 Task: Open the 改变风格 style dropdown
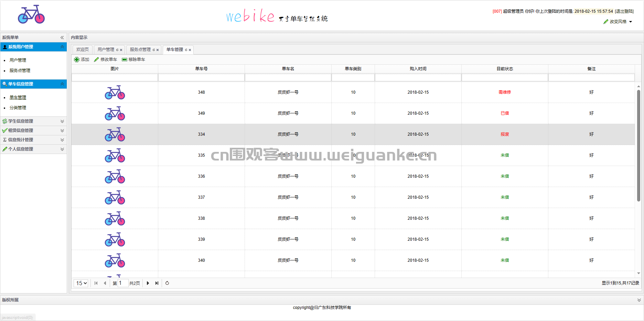pos(618,22)
